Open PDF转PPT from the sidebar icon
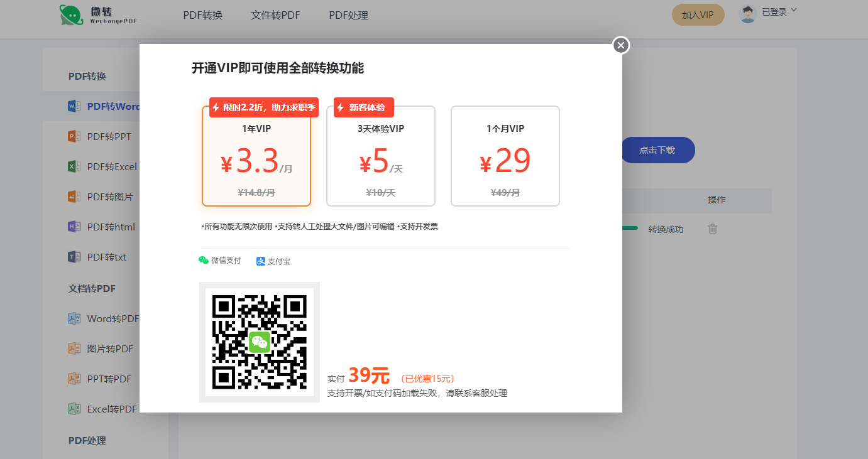This screenshot has height=459, width=868. (x=75, y=136)
